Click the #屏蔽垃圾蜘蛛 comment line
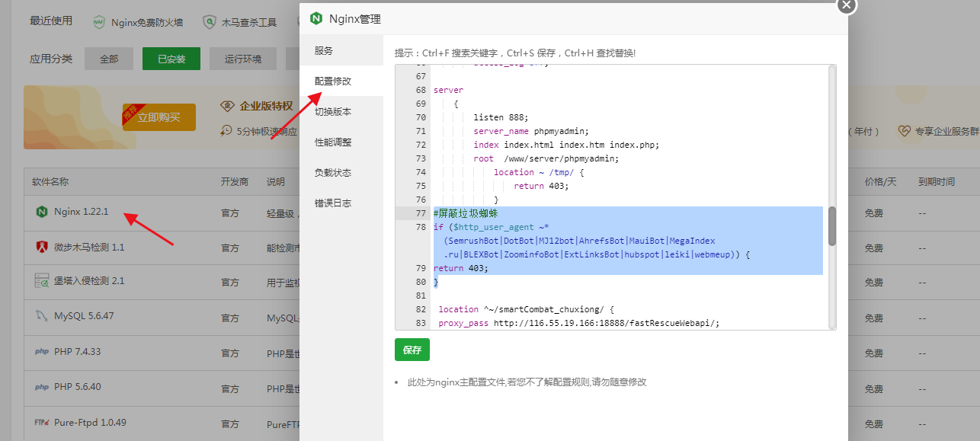980x441 pixels. click(x=466, y=213)
